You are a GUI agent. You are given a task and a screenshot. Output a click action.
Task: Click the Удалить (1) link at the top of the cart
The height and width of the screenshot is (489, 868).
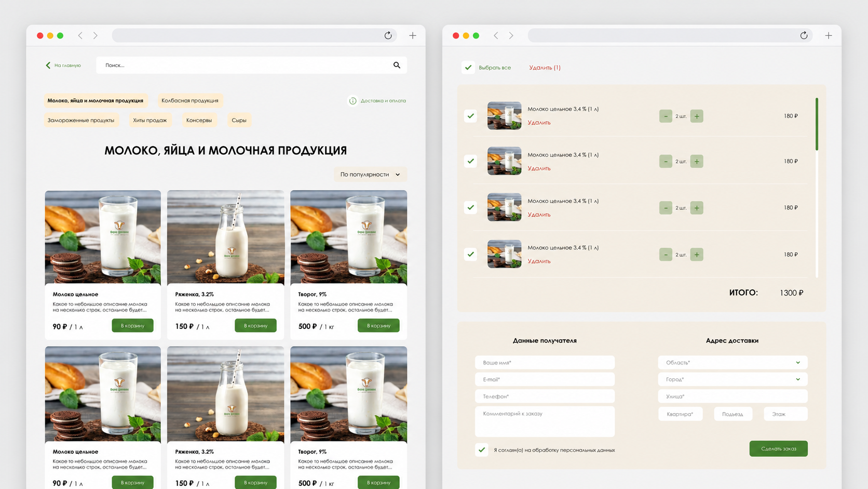pyautogui.click(x=545, y=68)
